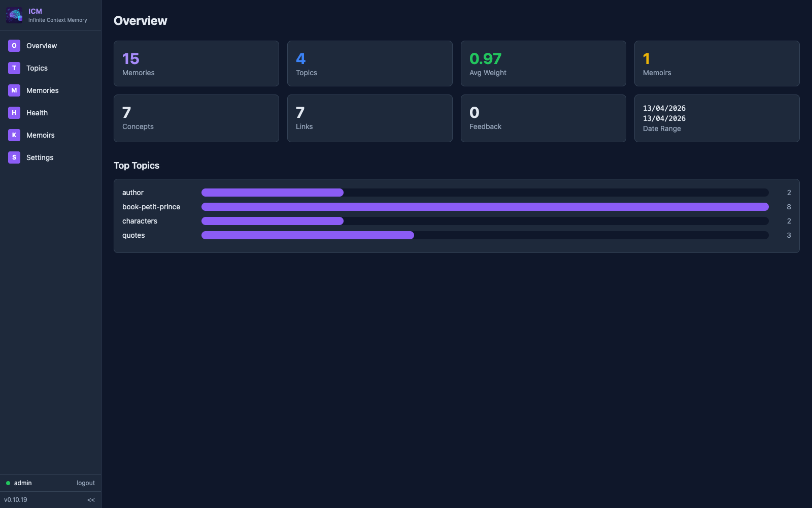Click the logout link

click(x=85, y=483)
